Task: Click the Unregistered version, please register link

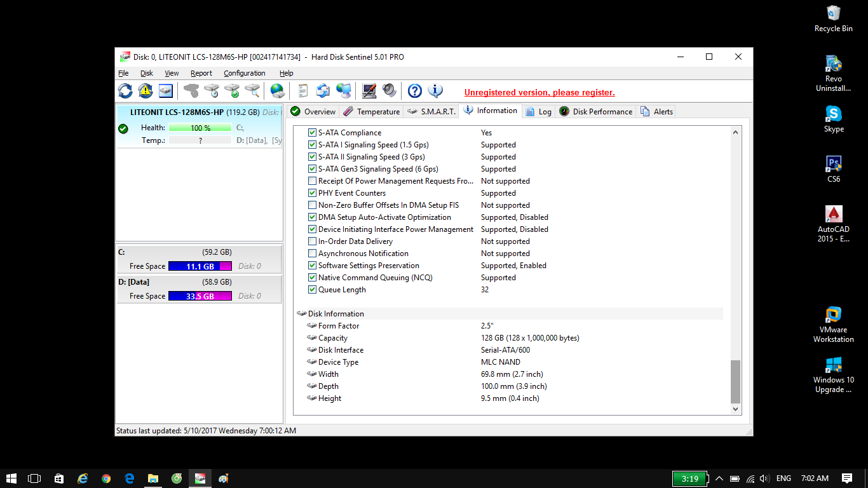Action: coord(539,93)
